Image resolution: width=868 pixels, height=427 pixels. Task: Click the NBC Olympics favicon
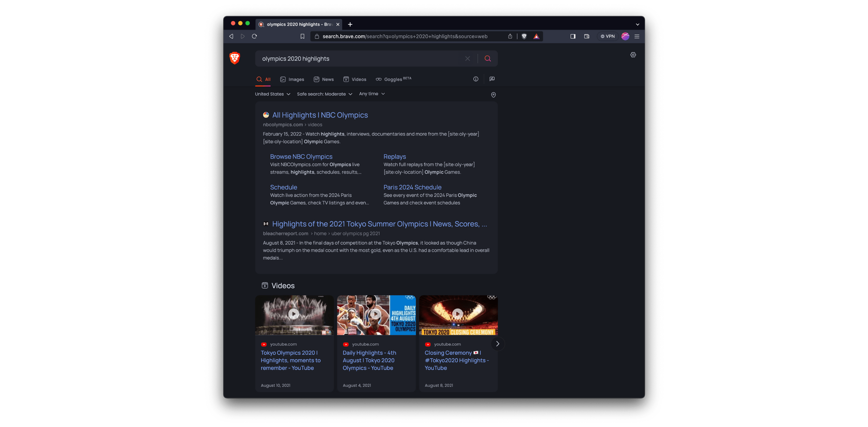click(266, 115)
